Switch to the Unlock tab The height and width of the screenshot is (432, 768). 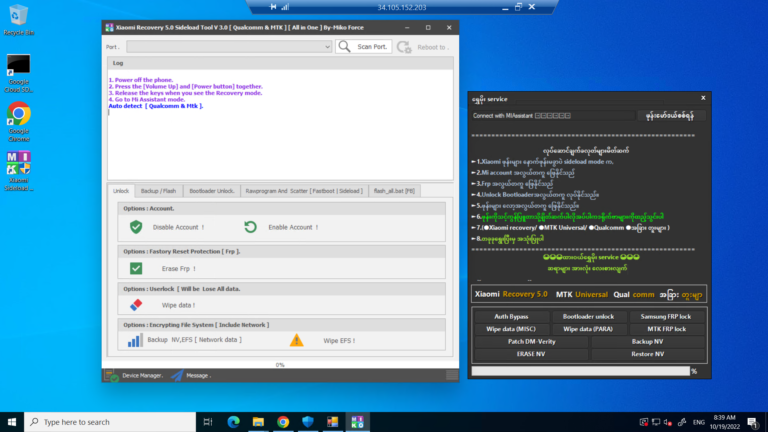coord(121,191)
